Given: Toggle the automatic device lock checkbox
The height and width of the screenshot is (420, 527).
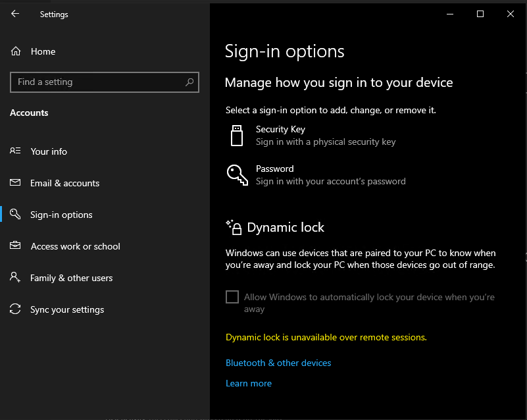Looking at the screenshot, I should [232, 297].
